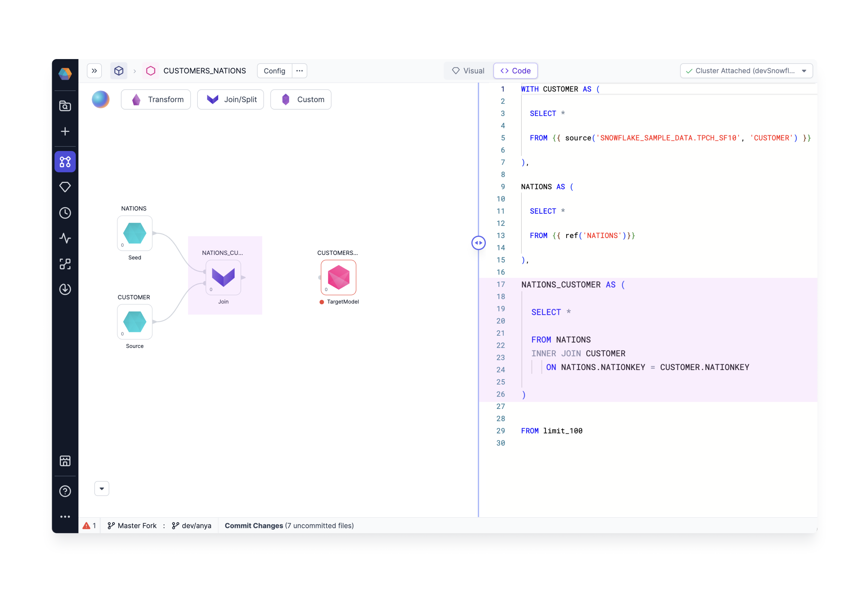This screenshot has height=590, width=868.
Task: Click the Config button in toolbar
Action: (x=274, y=71)
